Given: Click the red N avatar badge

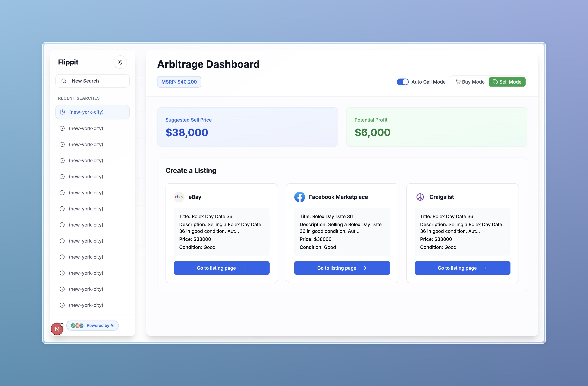Looking at the screenshot, I should (x=57, y=329).
